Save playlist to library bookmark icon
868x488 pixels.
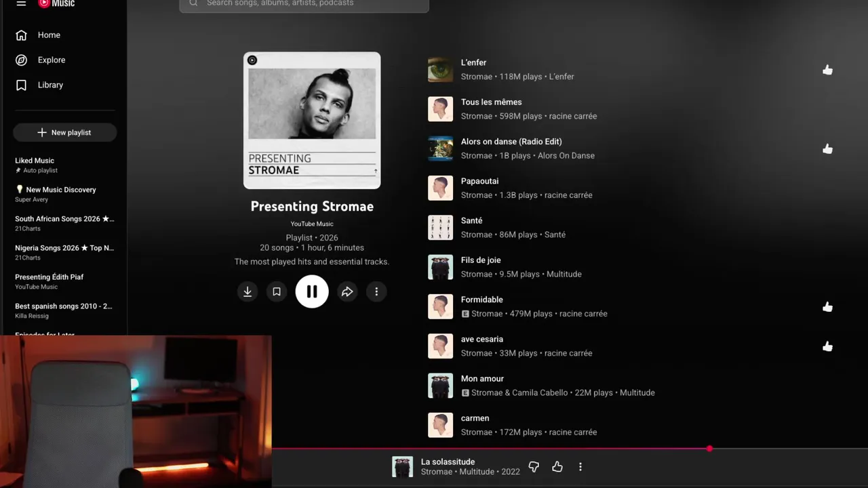pyautogui.click(x=277, y=291)
